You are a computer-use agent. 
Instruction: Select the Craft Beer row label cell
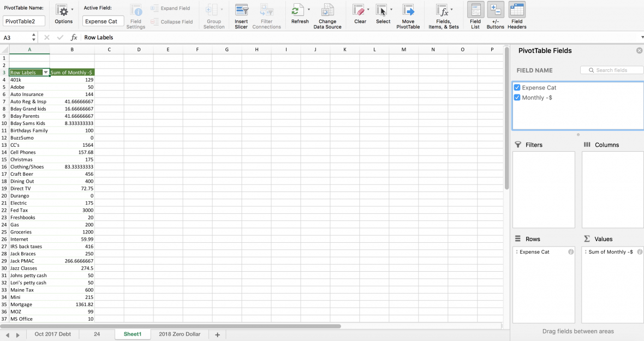(29, 174)
